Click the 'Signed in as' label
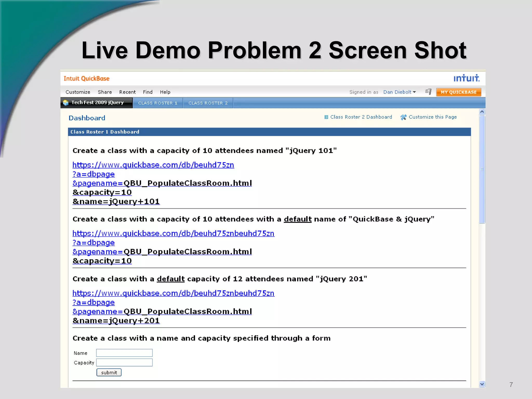The height and width of the screenshot is (399, 532). tap(364, 92)
